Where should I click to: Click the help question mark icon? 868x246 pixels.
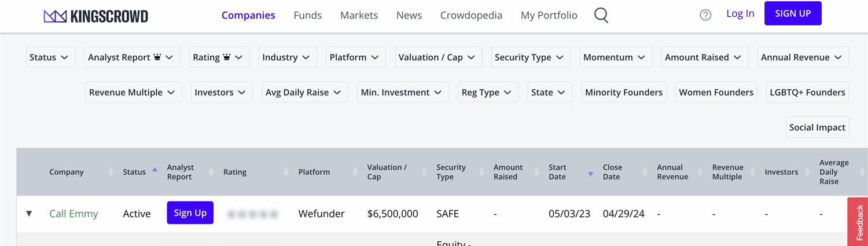coord(705,16)
